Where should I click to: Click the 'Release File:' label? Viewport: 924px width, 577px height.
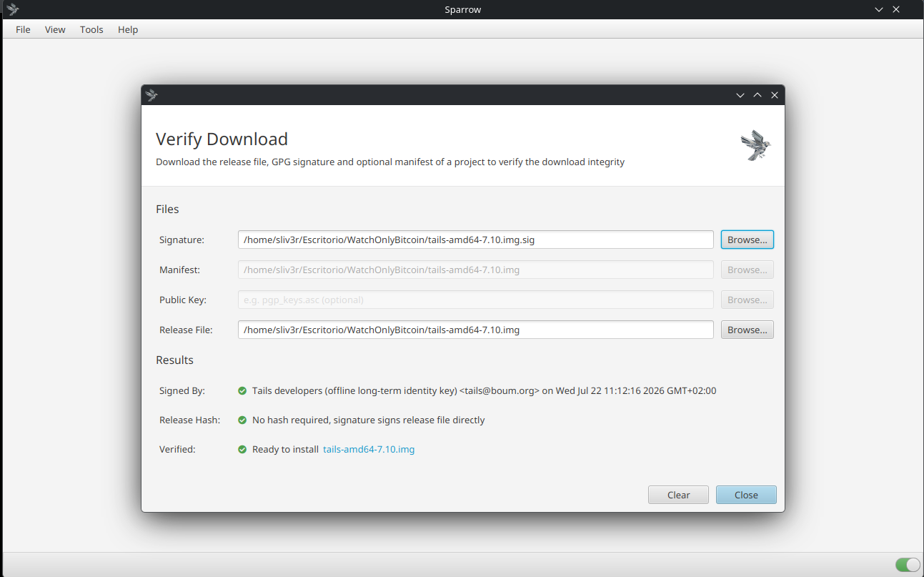coord(186,330)
